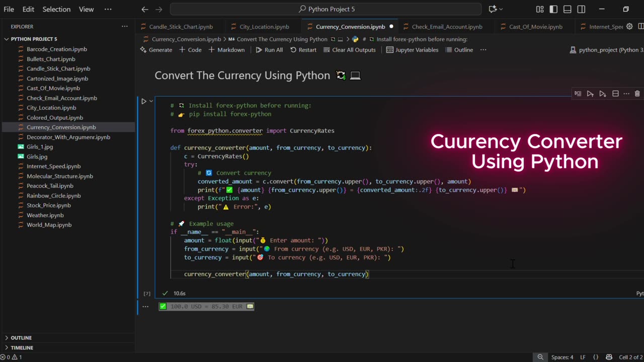This screenshot has height=362, width=644.
Task: Click the Python Project 5 search box
Action: [326, 9]
